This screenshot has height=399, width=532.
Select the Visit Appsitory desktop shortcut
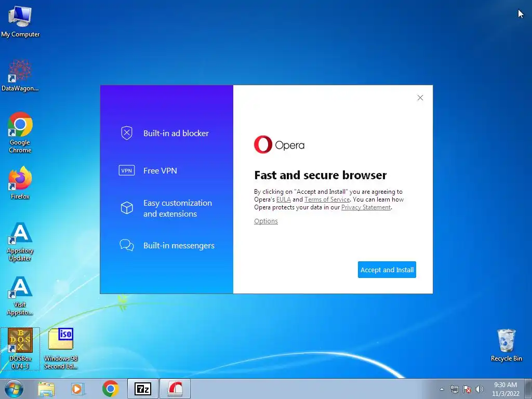tap(20, 296)
